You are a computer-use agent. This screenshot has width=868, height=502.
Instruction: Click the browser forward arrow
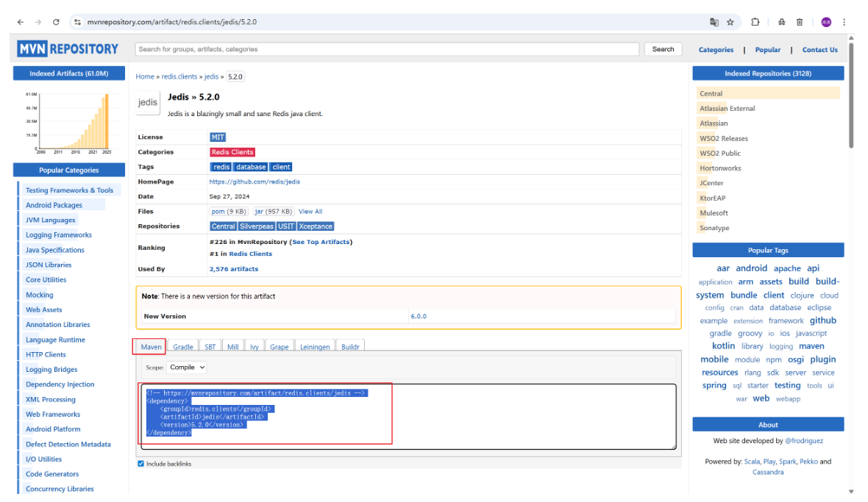tap(38, 22)
